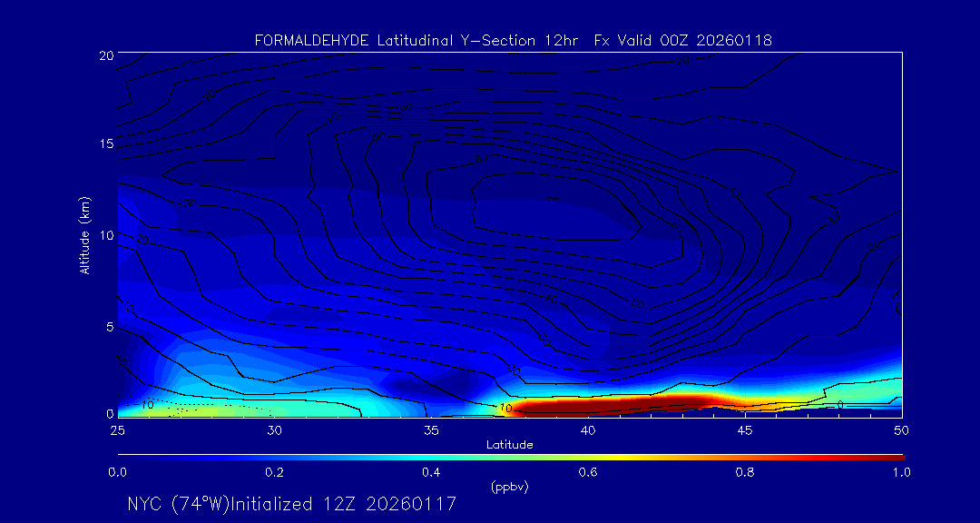Viewport: 980px width, 523px height.
Task: Click the "Latitude" x-axis label
Action: click(509, 445)
